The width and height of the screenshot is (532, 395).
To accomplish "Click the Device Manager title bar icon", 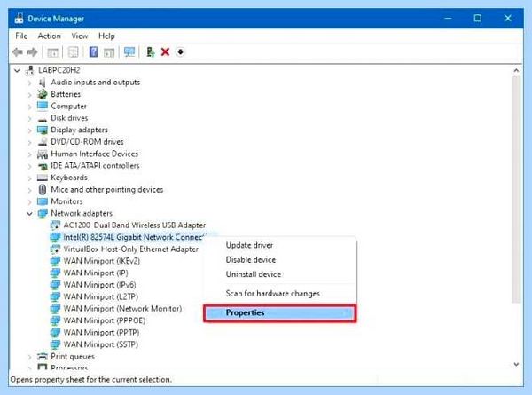I will click(x=19, y=18).
